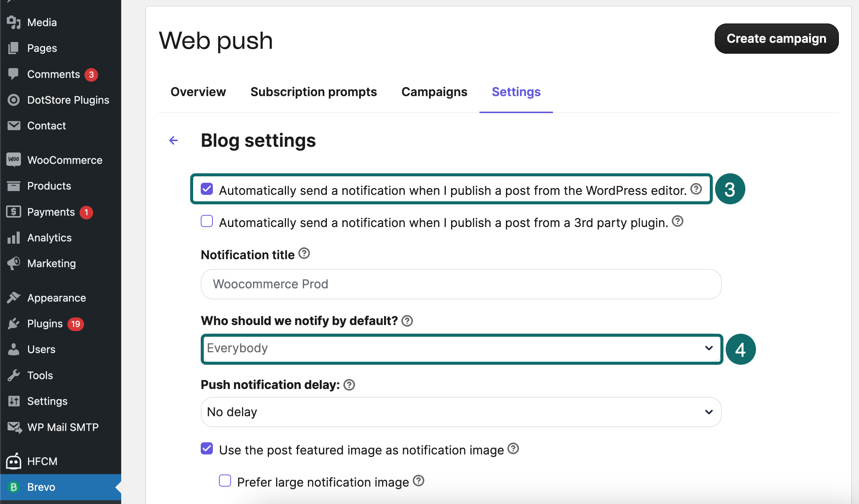This screenshot has height=504, width=859.
Task: Uncheck auto-send from WordPress editor checkbox
Action: (207, 189)
